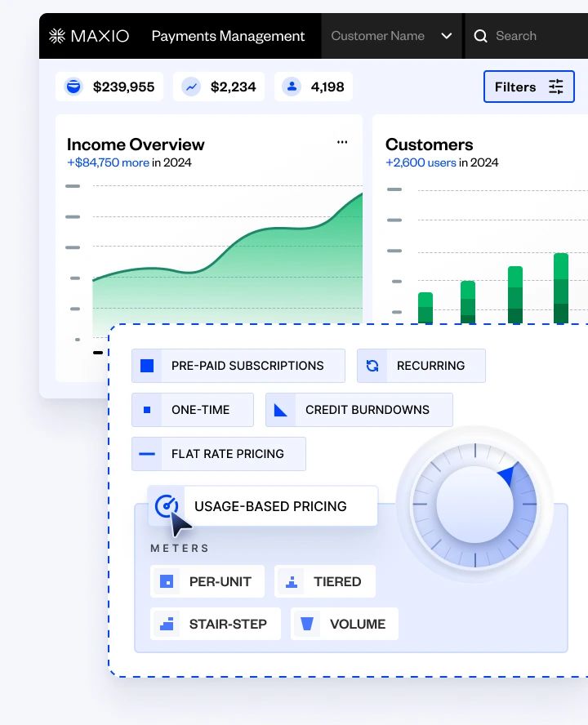Click the Stair-Step stairs icon
Screen dimensions: 588x725
167,624
